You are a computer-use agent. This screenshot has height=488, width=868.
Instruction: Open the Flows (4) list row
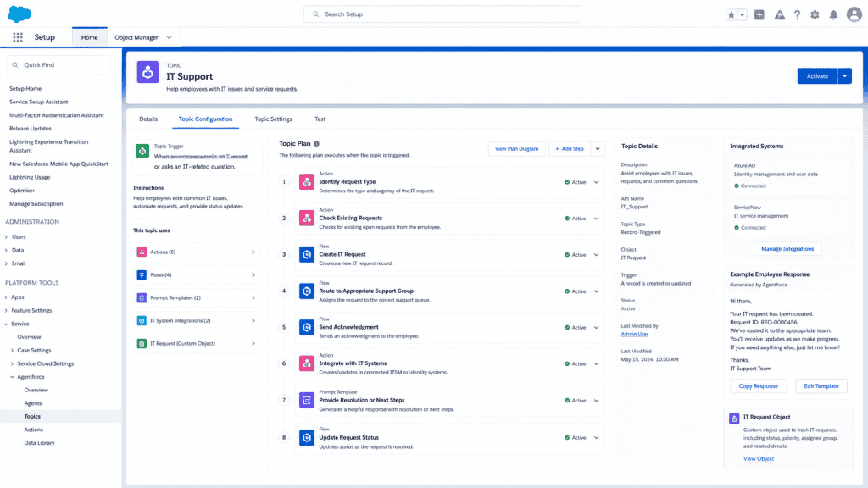tap(197, 275)
